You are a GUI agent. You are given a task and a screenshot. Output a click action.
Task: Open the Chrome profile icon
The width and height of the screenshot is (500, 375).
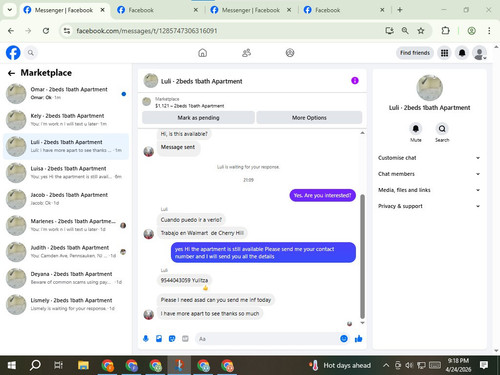pos(471,31)
